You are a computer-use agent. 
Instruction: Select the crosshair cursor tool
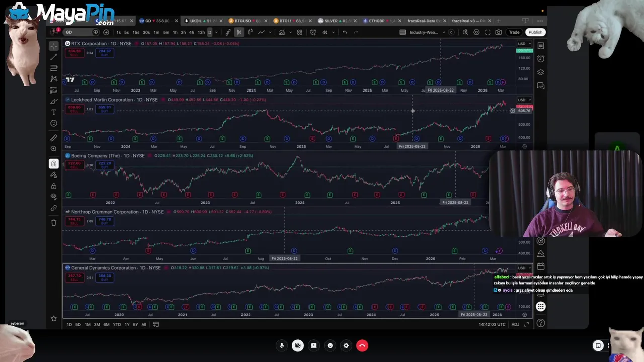(x=54, y=46)
